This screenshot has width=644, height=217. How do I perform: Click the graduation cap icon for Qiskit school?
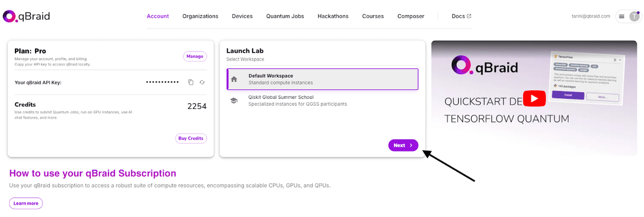point(234,100)
